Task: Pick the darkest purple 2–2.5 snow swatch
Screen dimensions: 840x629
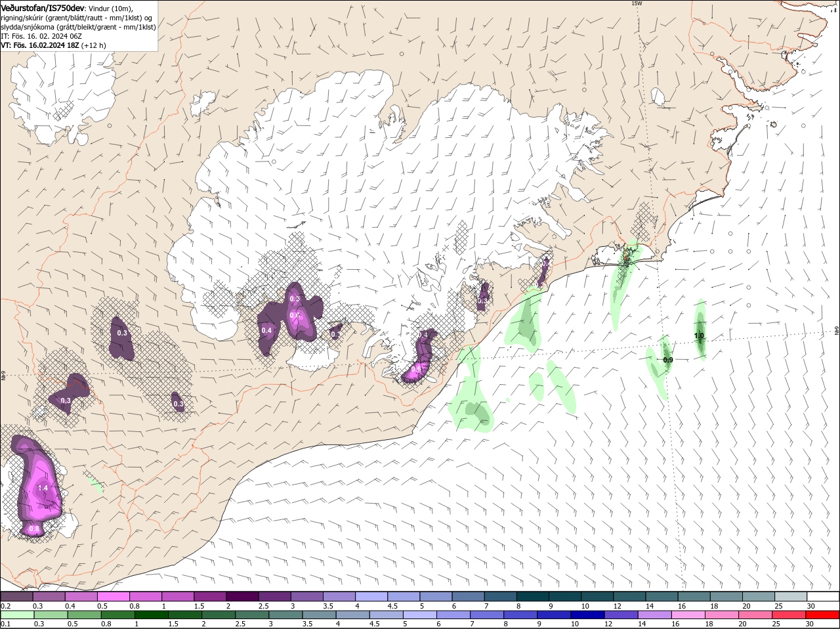Action: (241, 596)
